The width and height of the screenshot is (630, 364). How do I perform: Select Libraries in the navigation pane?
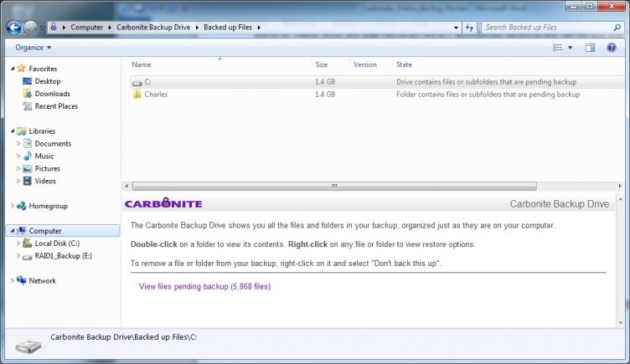tap(42, 131)
